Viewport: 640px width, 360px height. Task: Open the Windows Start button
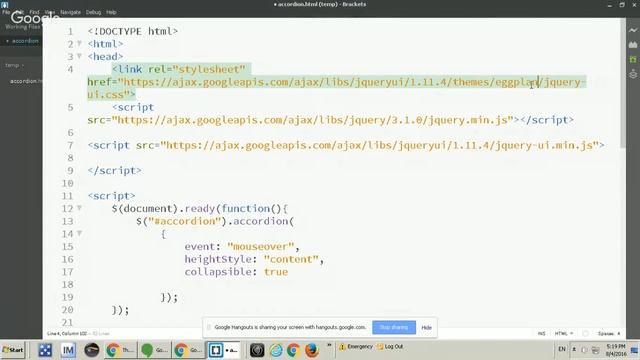(13, 350)
